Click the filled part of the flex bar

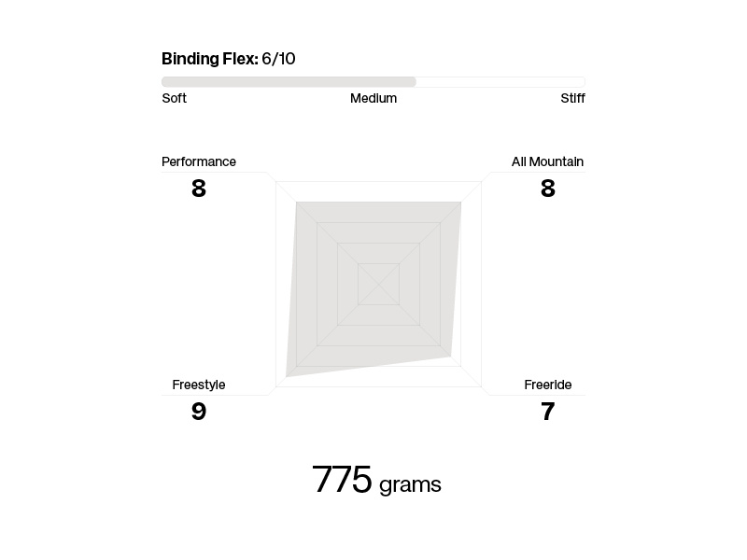pyautogui.click(x=289, y=82)
